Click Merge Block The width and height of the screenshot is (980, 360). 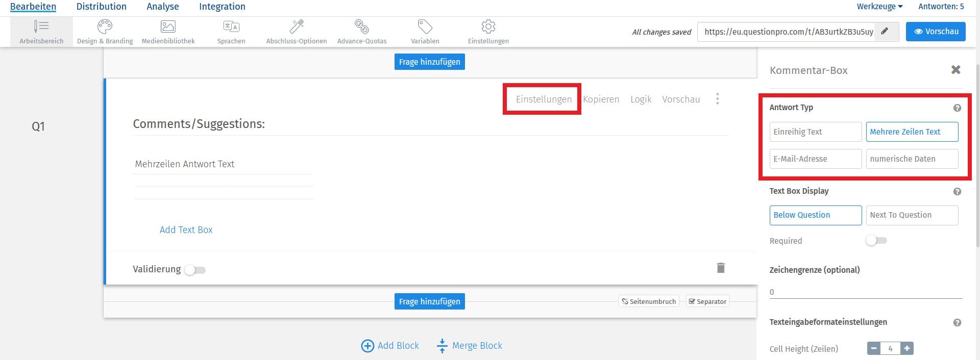pos(469,345)
